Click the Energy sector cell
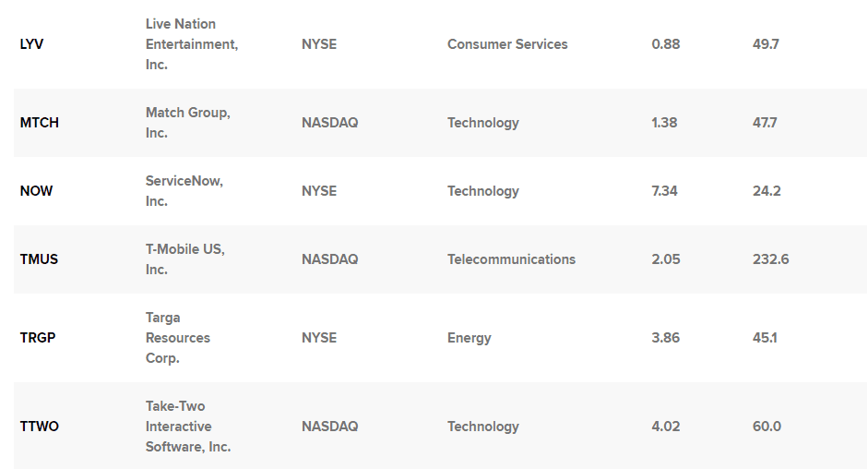This screenshot has height=469, width=868. pyautogui.click(x=470, y=338)
